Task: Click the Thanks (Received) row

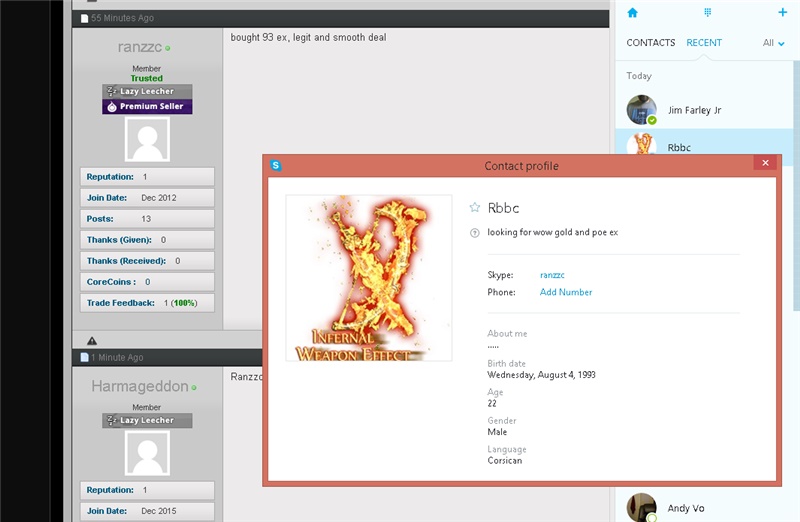Action: [x=147, y=261]
